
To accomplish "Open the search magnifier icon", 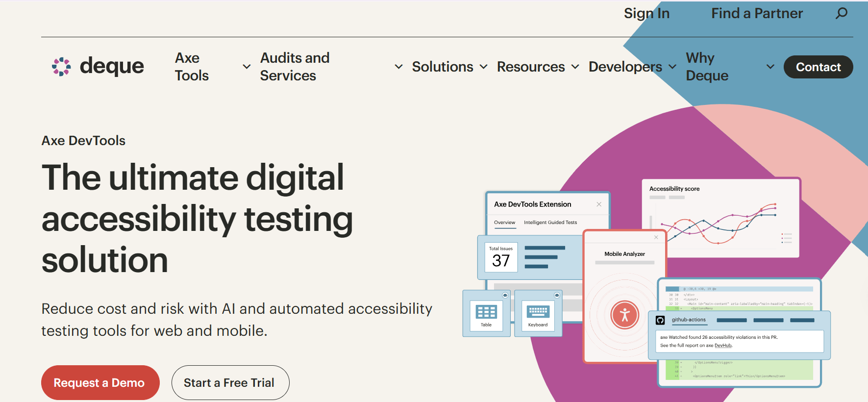I will [842, 13].
